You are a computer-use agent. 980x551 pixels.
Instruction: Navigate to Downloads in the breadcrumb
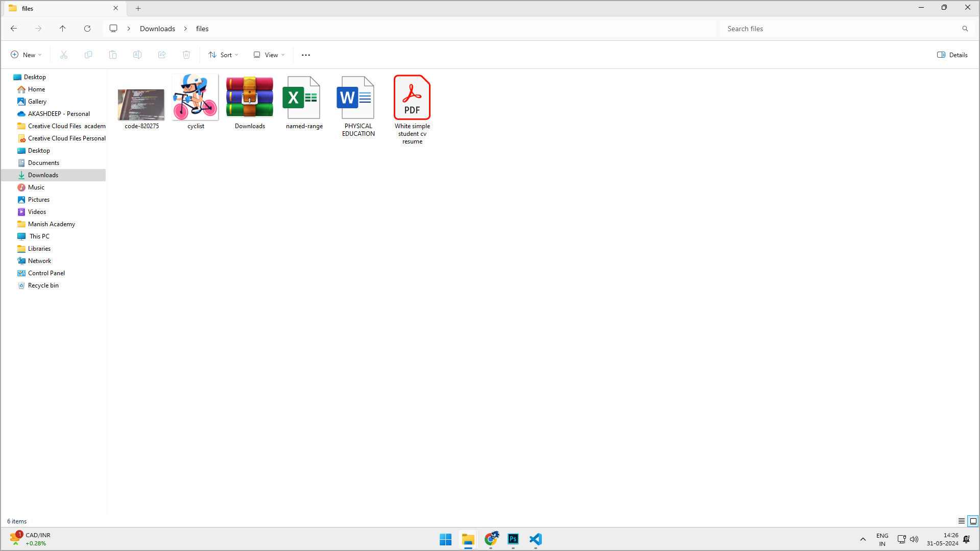pyautogui.click(x=157, y=29)
